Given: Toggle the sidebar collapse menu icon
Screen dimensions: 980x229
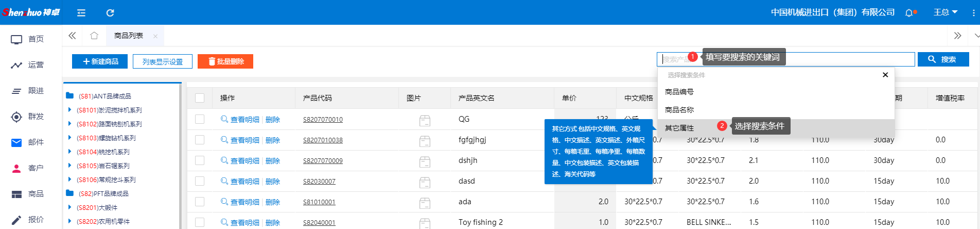Looking at the screenshot, I should click(81, 13).
